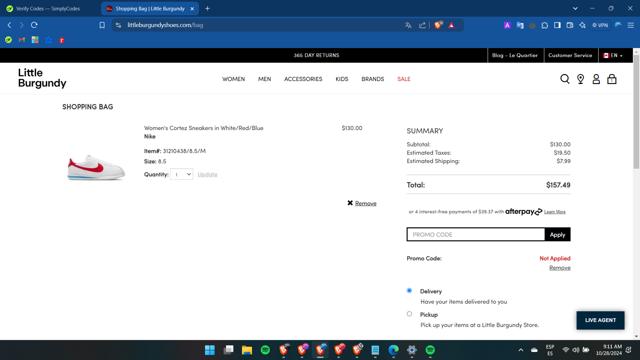Open the MEN menu
Viewport: 640px width, 360px height.
click(x=264, y=79)
